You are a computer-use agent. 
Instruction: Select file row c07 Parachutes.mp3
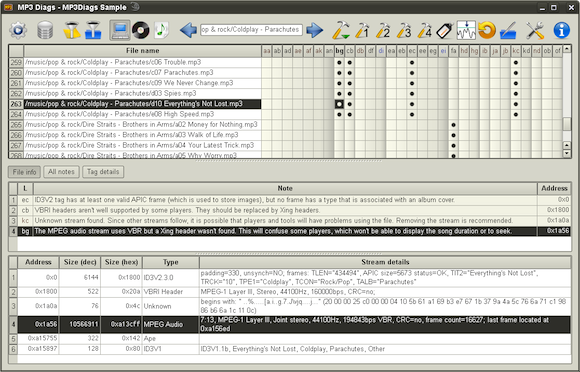coord(142,72)
